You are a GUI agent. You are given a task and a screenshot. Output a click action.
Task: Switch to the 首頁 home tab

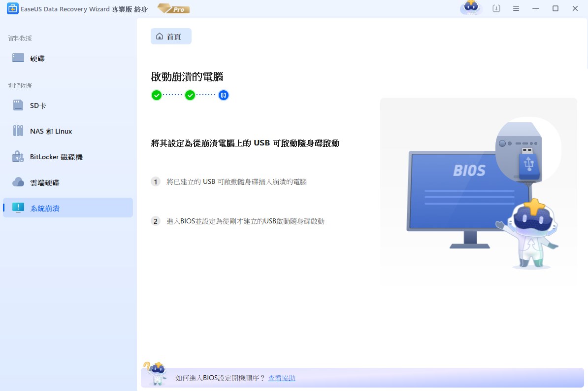(171, 36)
